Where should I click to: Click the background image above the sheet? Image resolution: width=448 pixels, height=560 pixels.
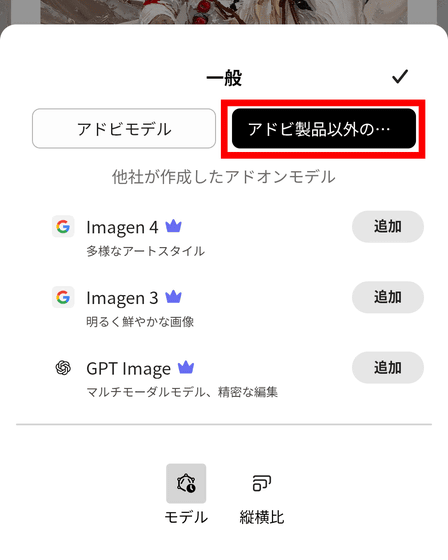(x=224, y=12)
